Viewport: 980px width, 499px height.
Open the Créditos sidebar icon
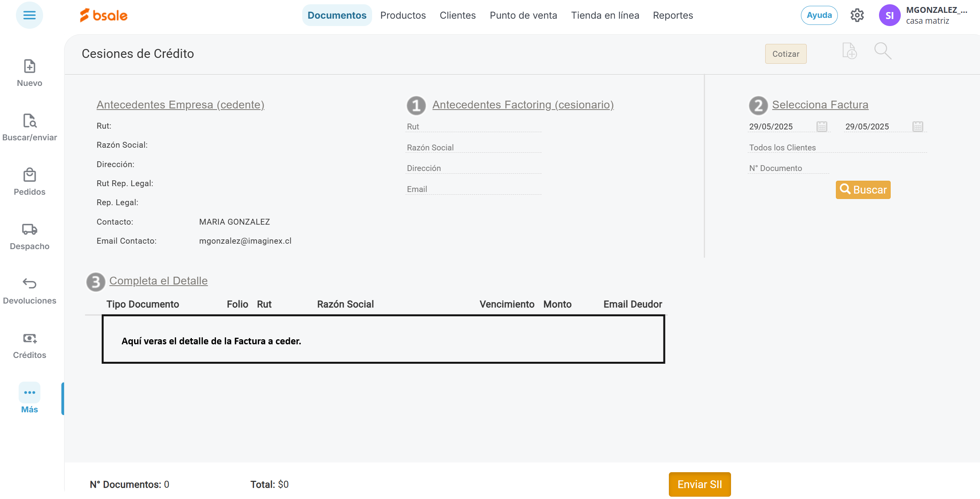(30, 338)
